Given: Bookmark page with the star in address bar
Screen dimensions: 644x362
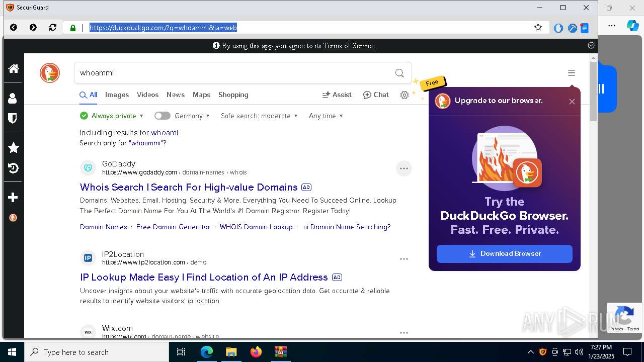Looking at the screenshot, I should click(538, 28).
